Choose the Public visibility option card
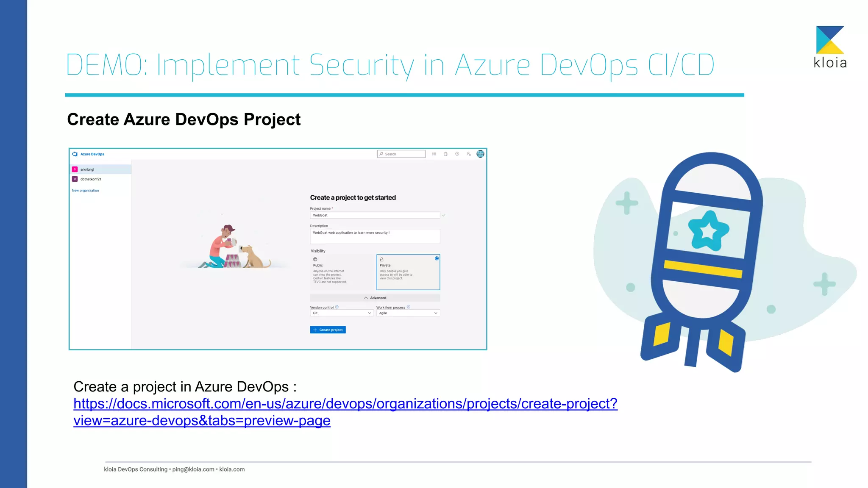This screenshot has height=488, width=868. [342, 272]
